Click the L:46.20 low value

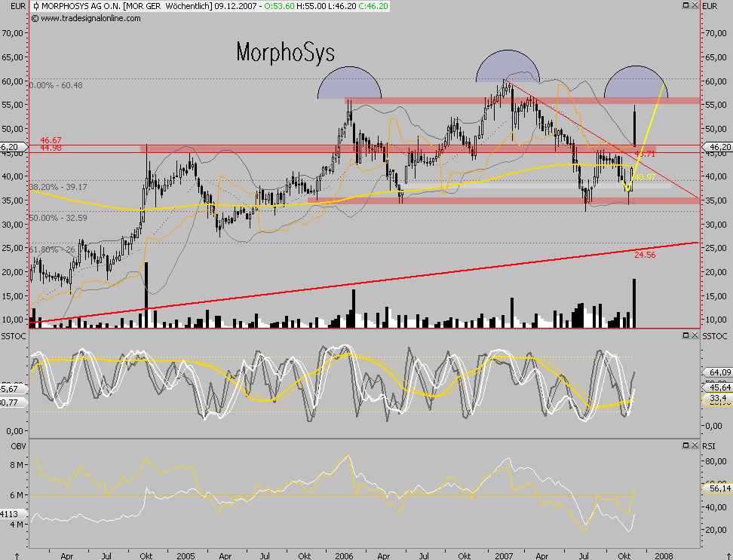coord(342,7)
